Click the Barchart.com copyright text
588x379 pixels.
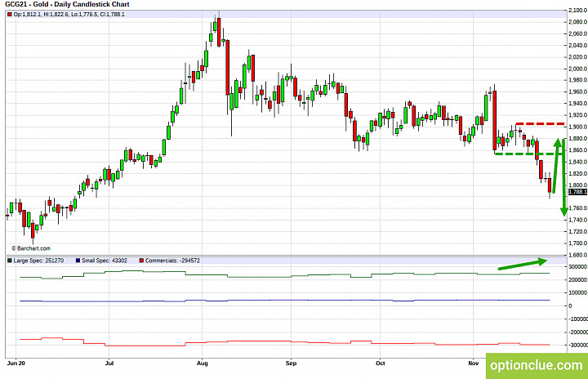[x=31, y=248]
